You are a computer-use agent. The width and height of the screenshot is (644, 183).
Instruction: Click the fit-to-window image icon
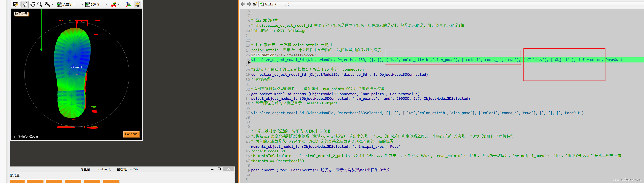[59, 4]
